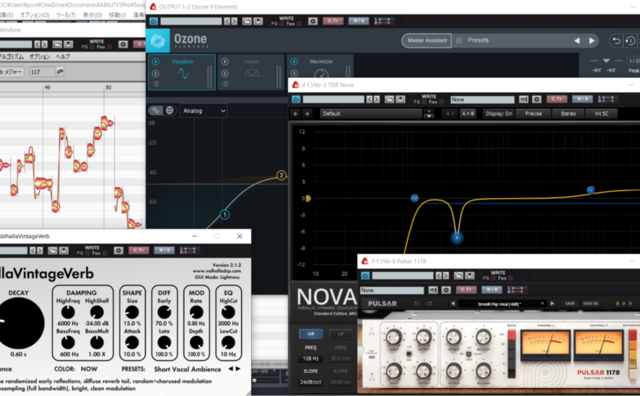Click next preset arrow in VintageVerb

238,369
